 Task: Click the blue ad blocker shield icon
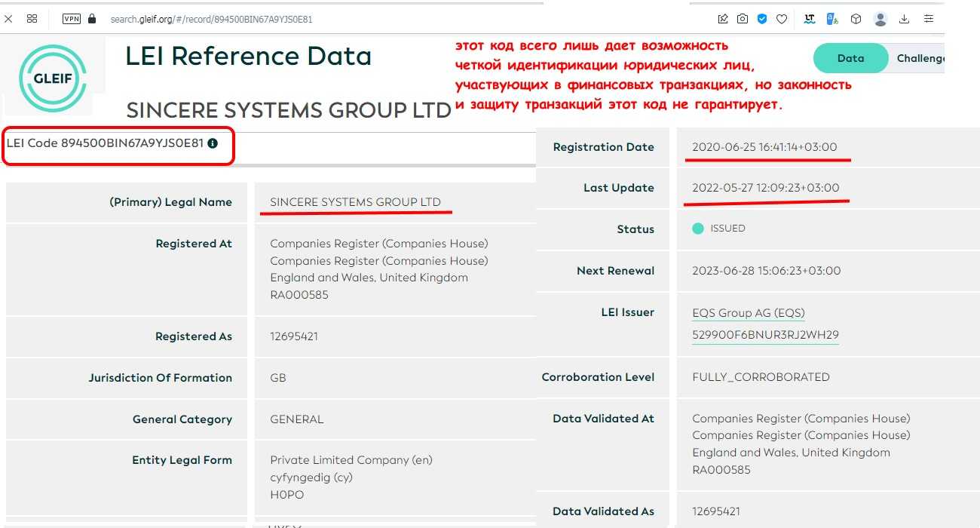pos(762,19)
